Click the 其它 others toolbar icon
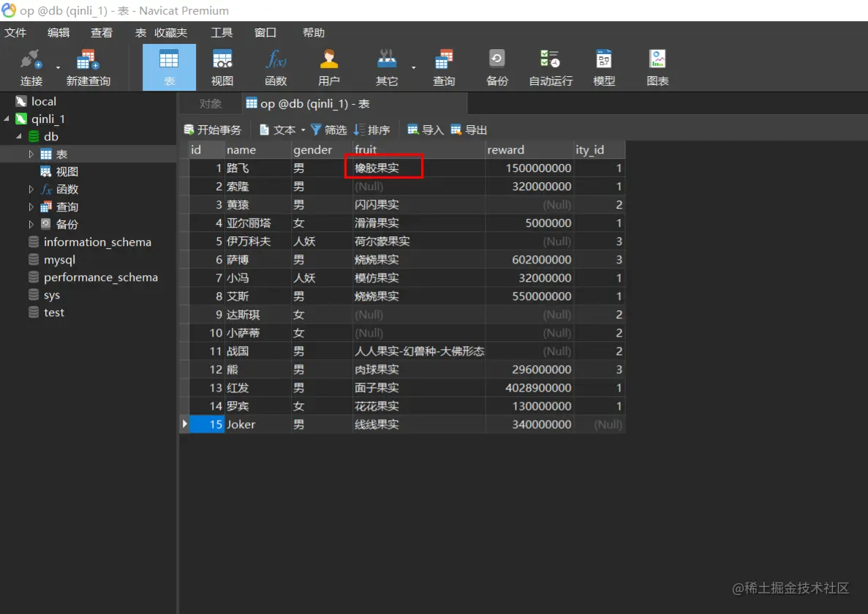The width and height of the screenshot is (868, 614). [386, 67]
